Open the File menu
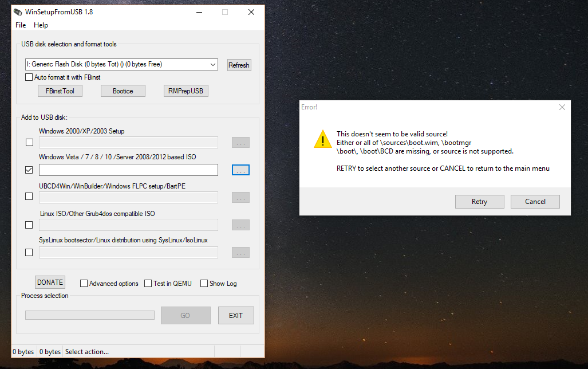The width and height of the screenshot is (588, 369). [21, 25]
